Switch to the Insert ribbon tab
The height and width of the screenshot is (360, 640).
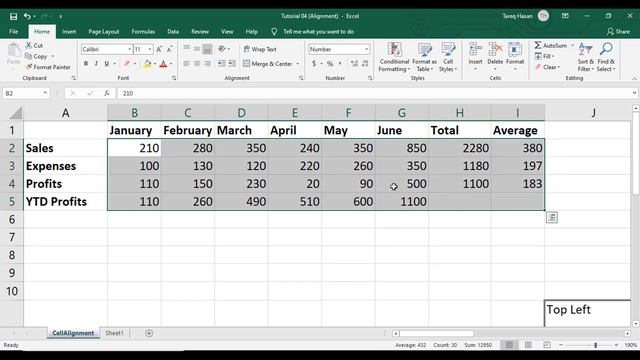point(69,31)
